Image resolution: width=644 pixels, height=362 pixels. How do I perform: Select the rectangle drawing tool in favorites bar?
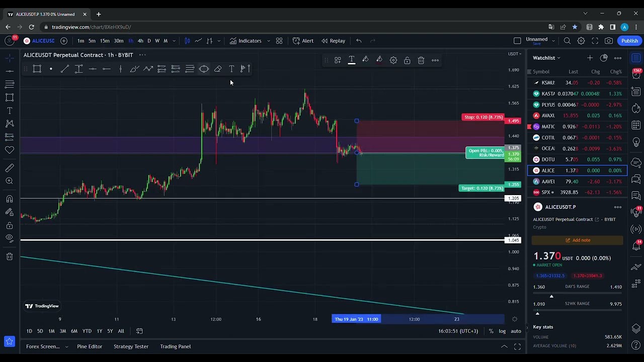pos(37,69)
